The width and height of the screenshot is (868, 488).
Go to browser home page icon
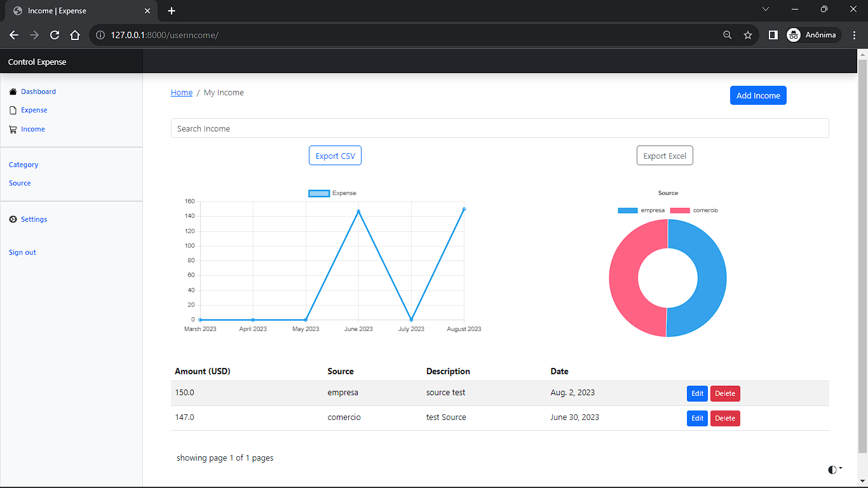[x=75, y=35]
